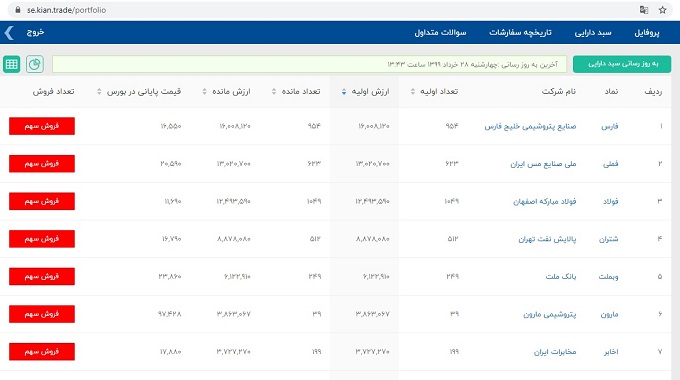Click فروش سهم button for اخابر row
680x380 pixels.
point(42,351)
